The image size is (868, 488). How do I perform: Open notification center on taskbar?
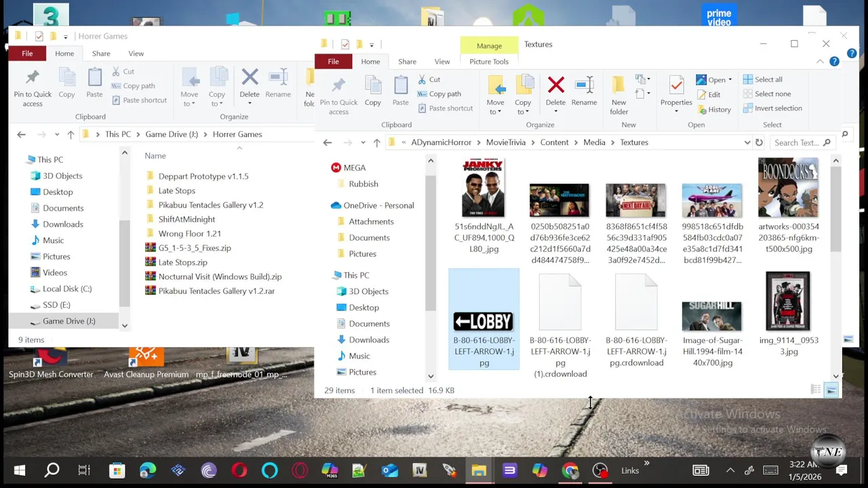point(842,470)
